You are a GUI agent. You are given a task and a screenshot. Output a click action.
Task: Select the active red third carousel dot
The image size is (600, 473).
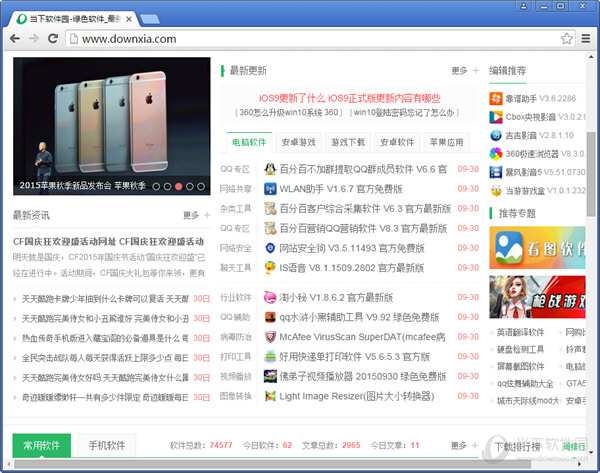tap(178, 186)
